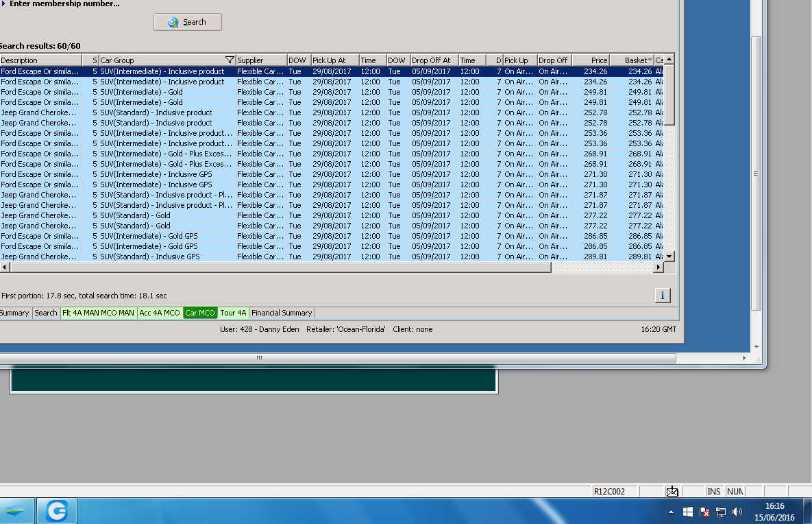Open the Acc 4A MCO tab

160,313
